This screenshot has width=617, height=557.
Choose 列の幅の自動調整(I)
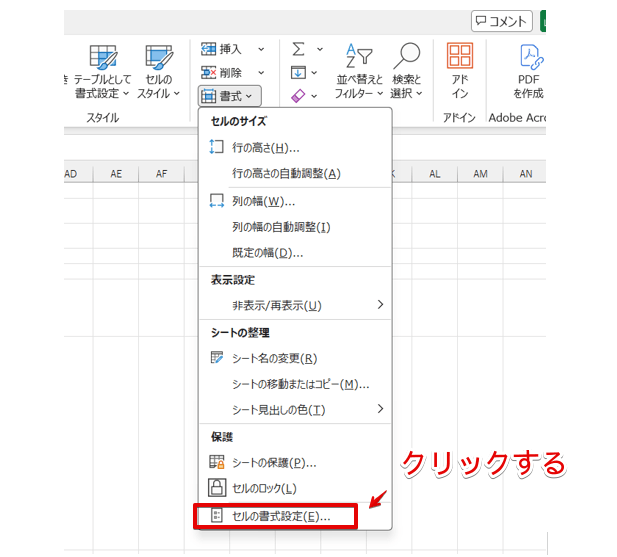[296, 227]
